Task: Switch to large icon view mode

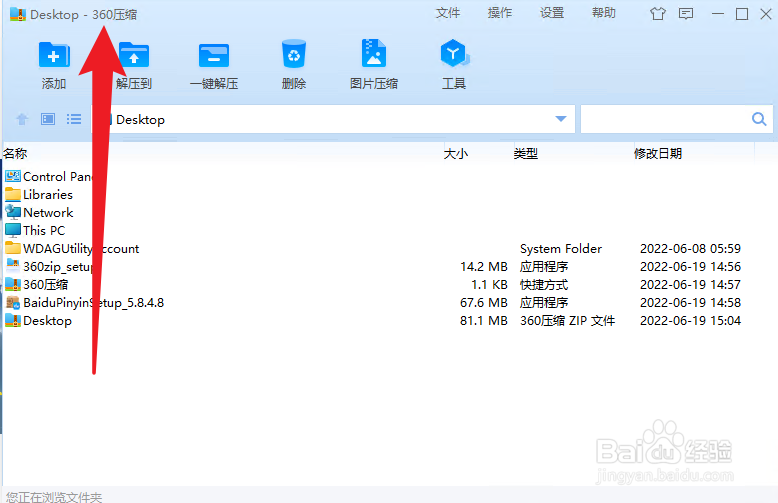Action: point(48,119)
